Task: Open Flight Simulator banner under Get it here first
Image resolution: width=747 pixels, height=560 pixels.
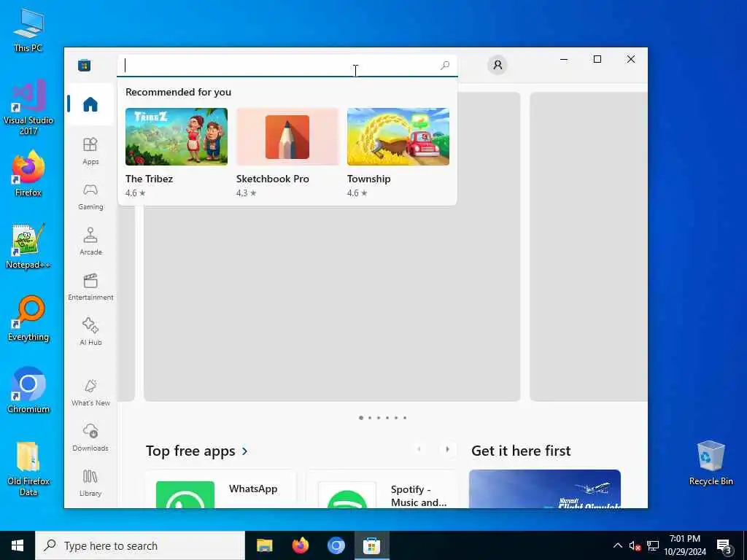Action: [x=544, y=489]
